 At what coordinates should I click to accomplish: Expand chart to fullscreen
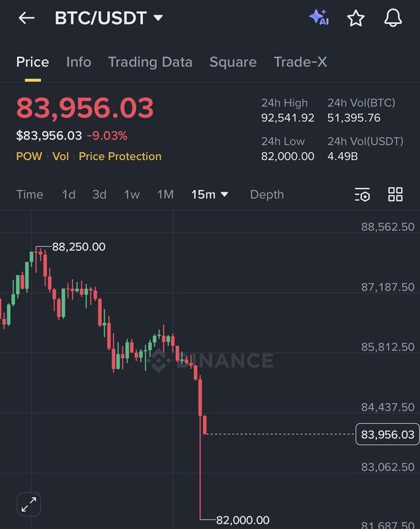pyautogui.click(x=28, y=503)
